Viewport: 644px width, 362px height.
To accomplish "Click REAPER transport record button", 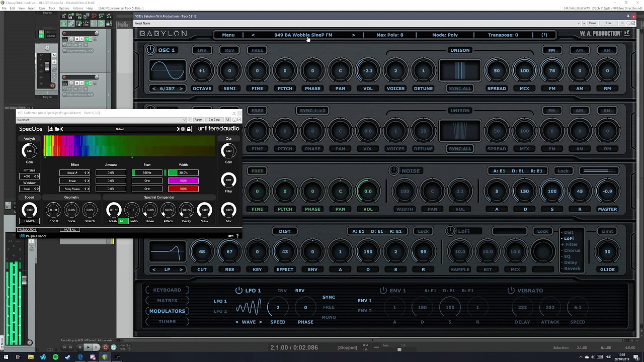I will (x=105, y=347).
